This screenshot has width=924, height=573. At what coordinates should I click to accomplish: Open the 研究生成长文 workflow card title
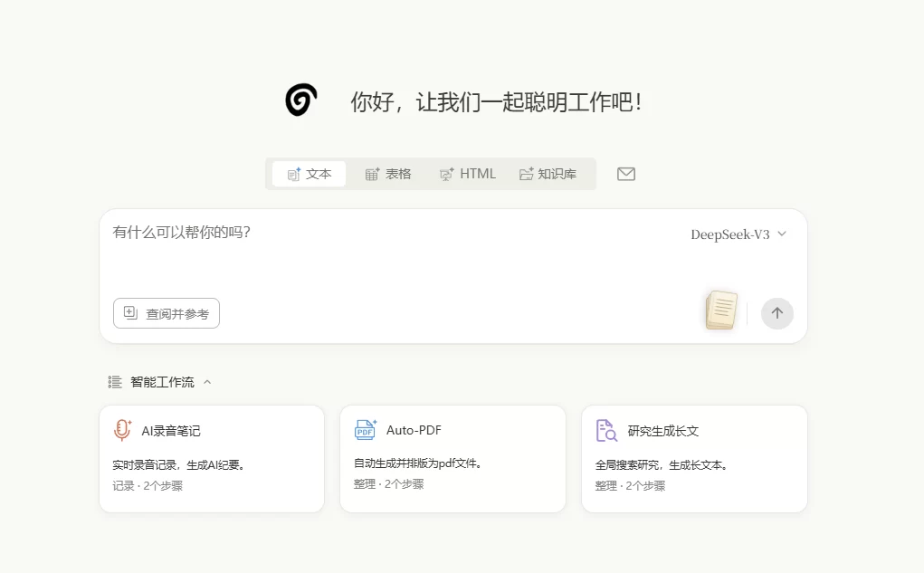pyautogui.click(x=663, y=431)
